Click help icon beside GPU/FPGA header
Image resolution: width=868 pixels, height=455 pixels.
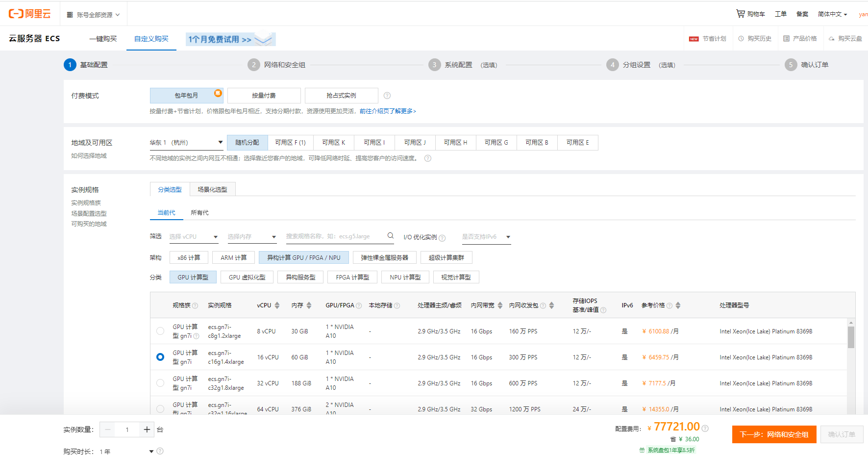pos(359,305)
